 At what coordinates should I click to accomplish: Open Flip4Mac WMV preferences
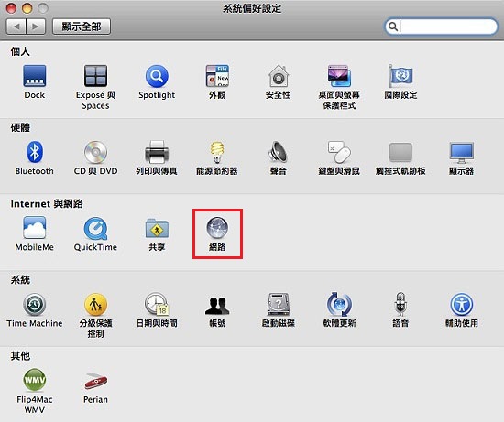[x=35, y=380]
